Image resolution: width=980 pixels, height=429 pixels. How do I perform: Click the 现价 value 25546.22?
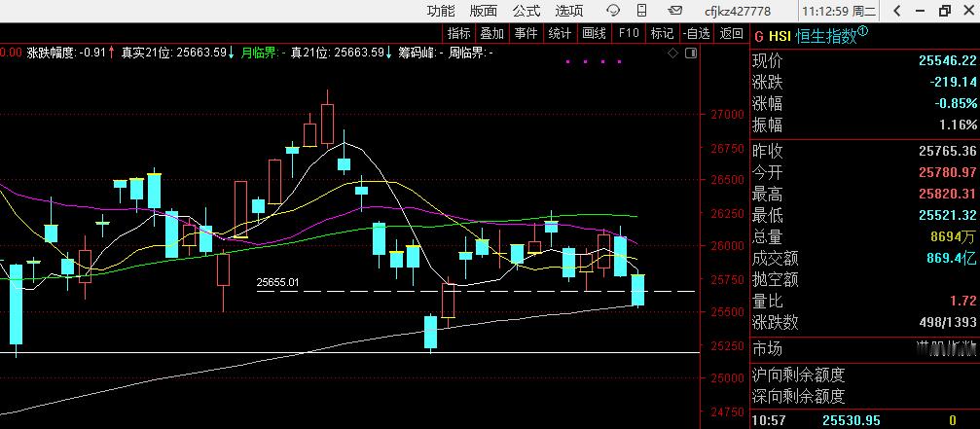948,60
